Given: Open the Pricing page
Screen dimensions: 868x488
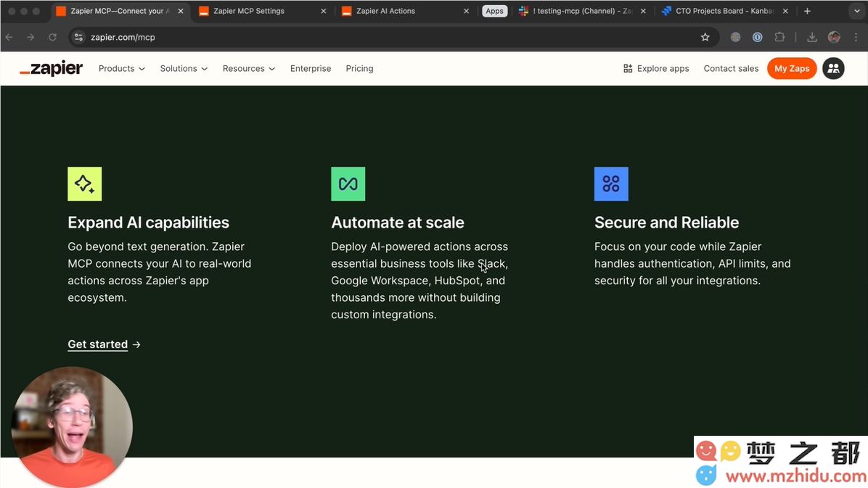Looking at the screenshot, I should point(359,69).
